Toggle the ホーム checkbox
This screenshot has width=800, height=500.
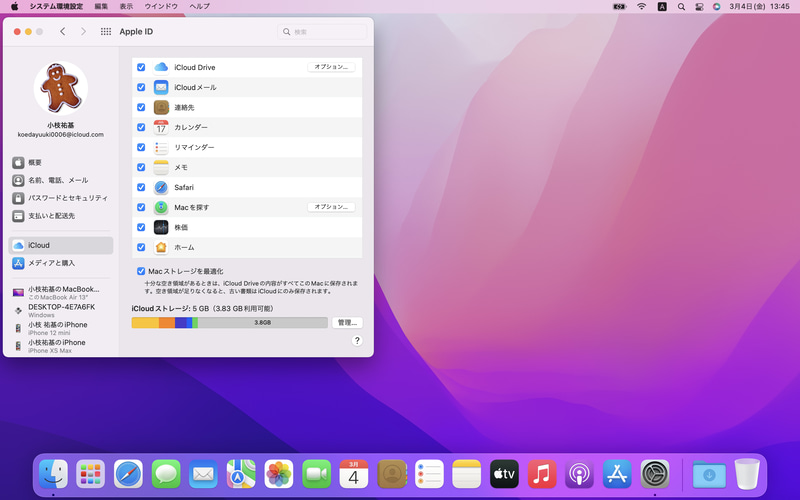coord(141,247)
